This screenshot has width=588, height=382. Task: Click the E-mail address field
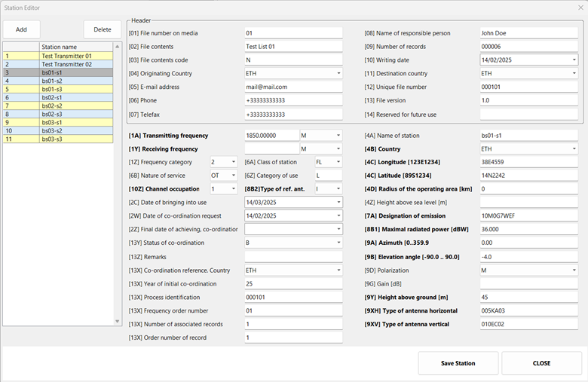[x=292, y=87]
